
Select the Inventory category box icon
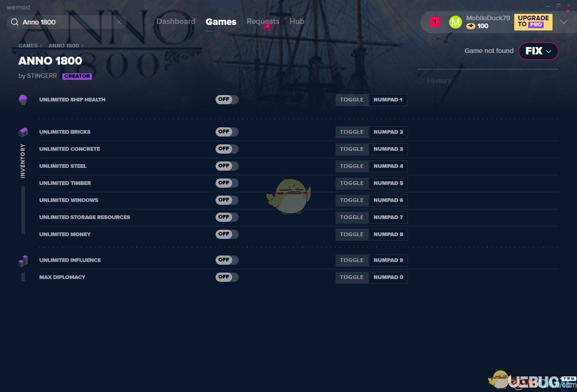(23, 132)
